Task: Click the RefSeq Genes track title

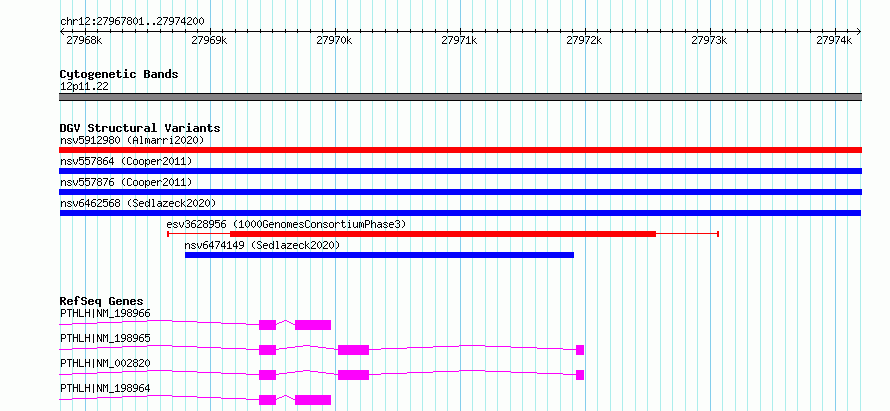Action: (x=101, y=301)
